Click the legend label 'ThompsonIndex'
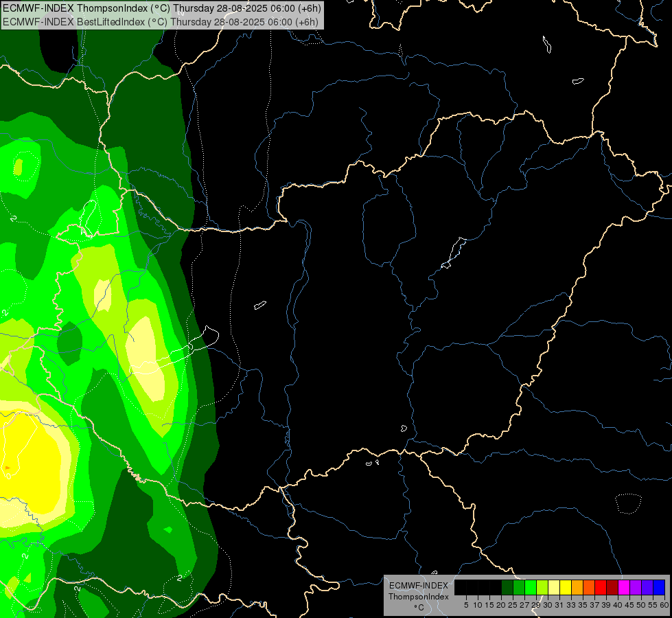 pyautogui.click(x=419, y=597)
